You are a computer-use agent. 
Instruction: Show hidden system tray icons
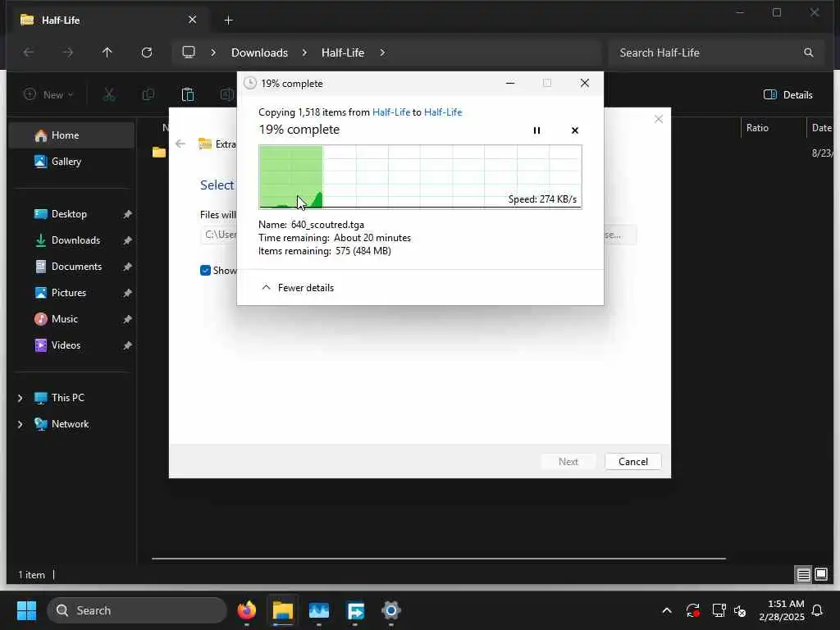[666, 610]
